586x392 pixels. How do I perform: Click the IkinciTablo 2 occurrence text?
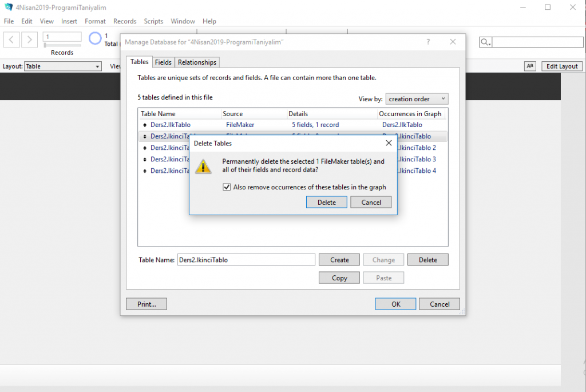pos(417,148)
